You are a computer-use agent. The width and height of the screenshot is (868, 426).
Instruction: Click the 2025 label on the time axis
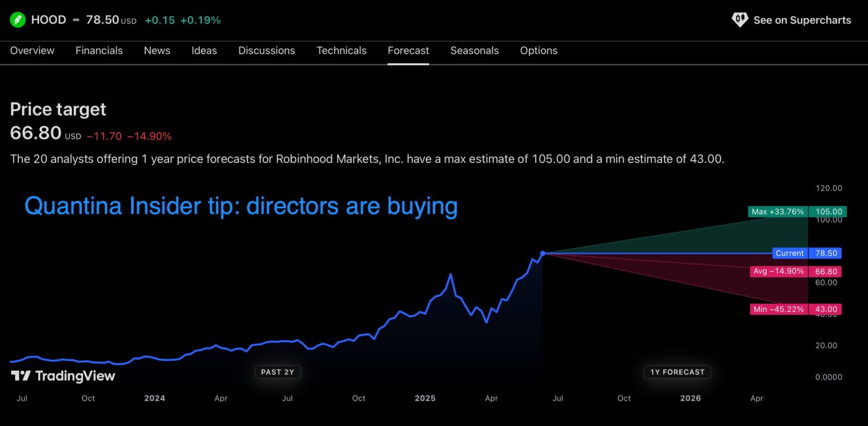(x=425, y=398)
